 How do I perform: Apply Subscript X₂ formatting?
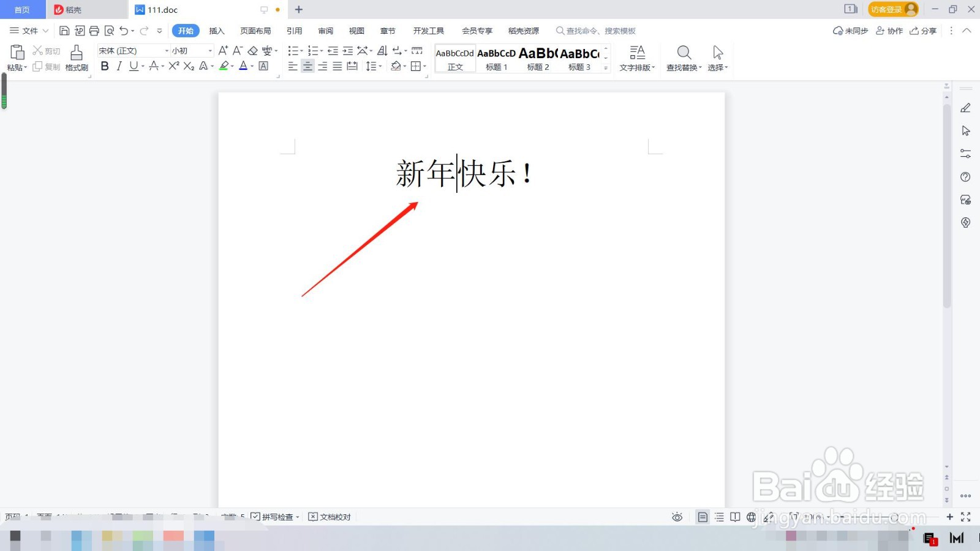pyautogui.click(x=189, y=66)
